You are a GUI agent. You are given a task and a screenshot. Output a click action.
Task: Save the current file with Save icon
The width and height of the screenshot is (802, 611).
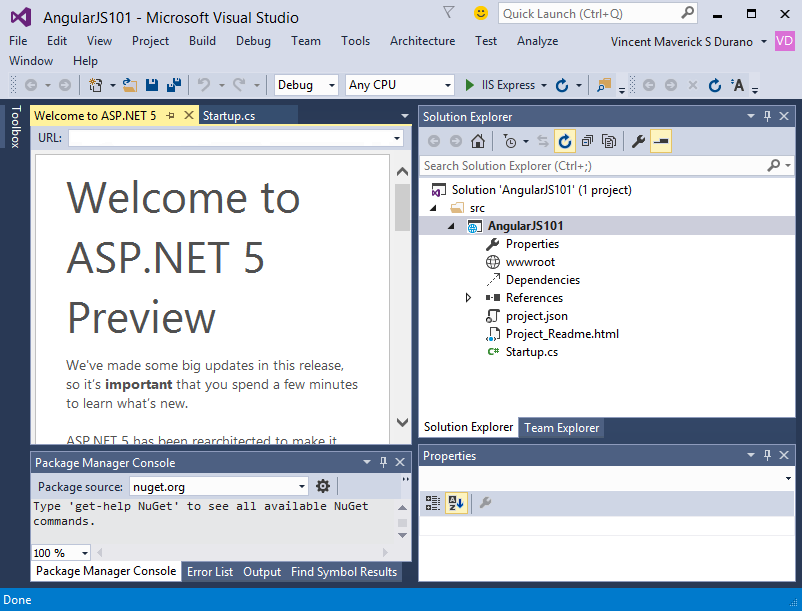click(x=152, y=85)
